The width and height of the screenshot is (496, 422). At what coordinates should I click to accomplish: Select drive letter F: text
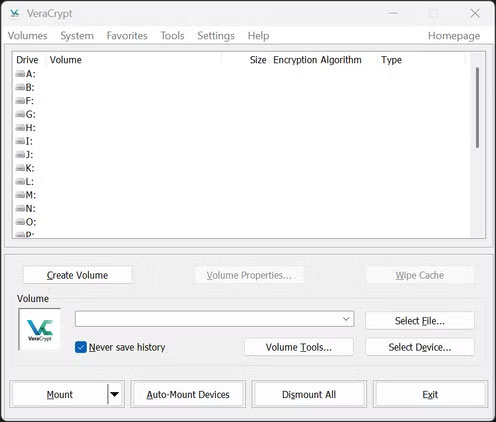point(30,101)
